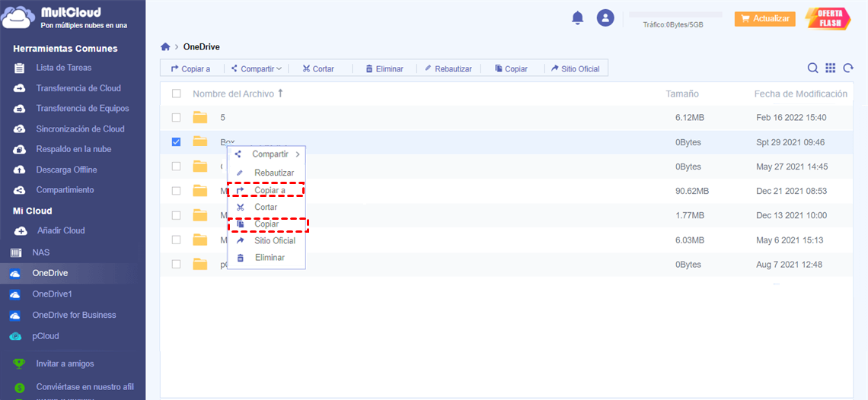Image resolution: width=868 pixels, height=400 pixels.
Task: Toggle the select-all header checkbox
Action: pyautogui.click(x=176, y=94)
